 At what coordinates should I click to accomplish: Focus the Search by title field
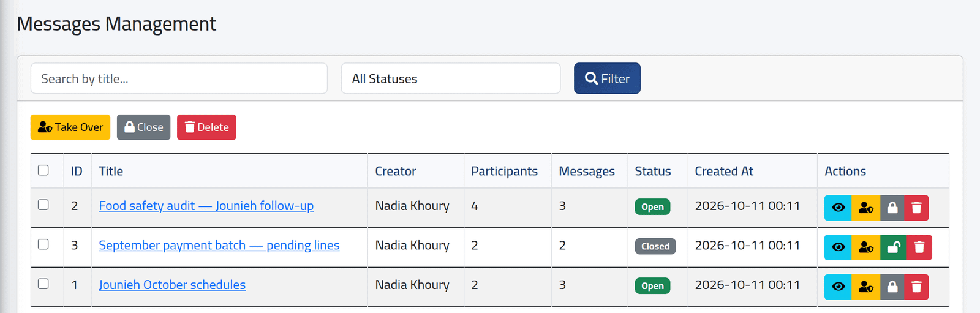179,78
